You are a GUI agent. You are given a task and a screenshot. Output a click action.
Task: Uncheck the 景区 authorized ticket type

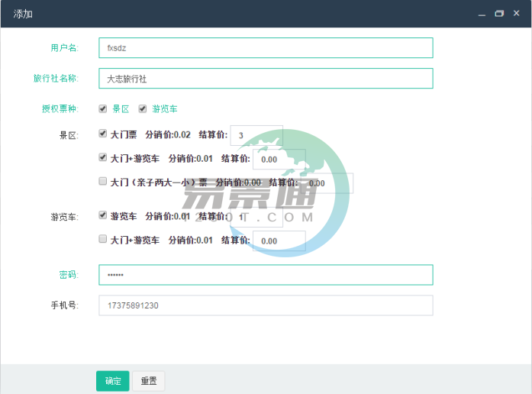point(103,108)
